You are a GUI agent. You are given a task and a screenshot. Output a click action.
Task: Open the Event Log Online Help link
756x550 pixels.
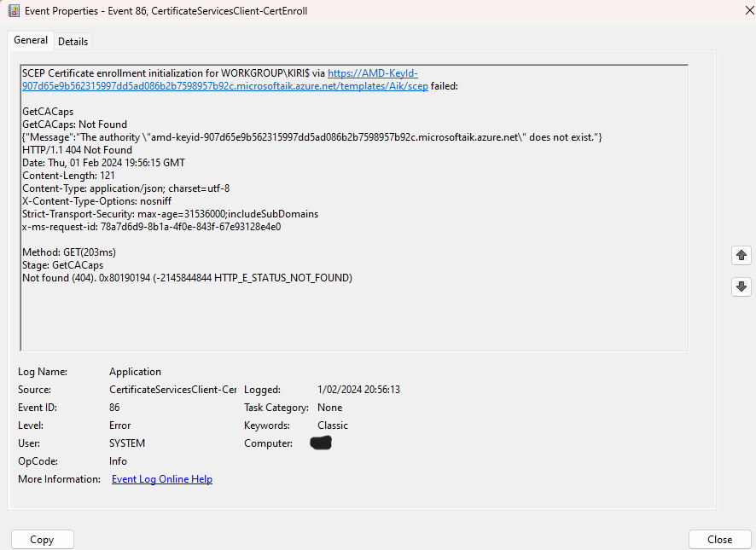(162, 479)
